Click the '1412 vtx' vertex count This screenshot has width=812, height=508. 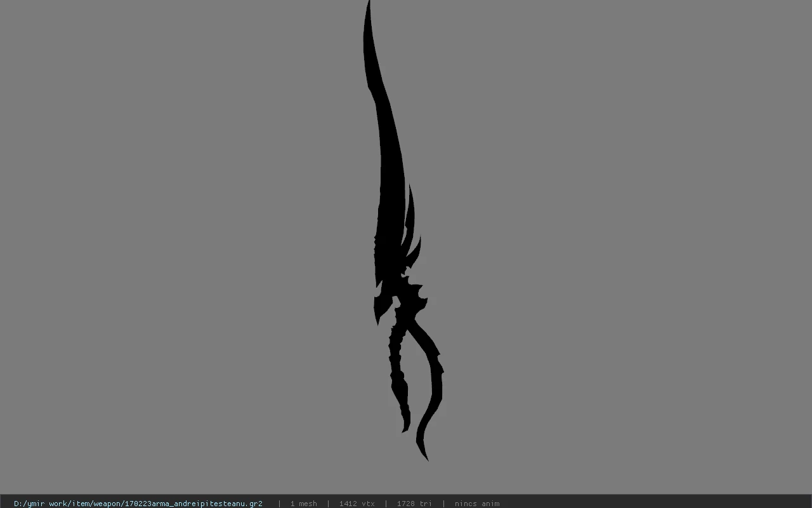pos(357,504)
